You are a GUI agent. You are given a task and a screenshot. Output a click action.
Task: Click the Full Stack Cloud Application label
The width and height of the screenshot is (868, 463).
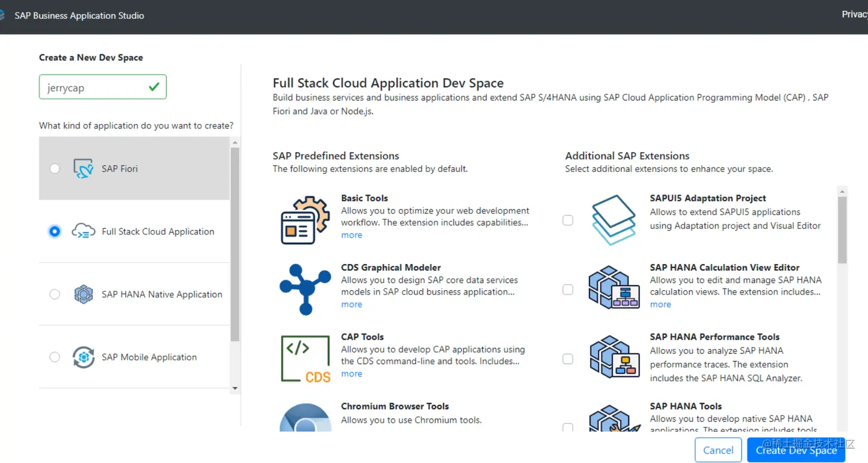click(x=158, y=232)
